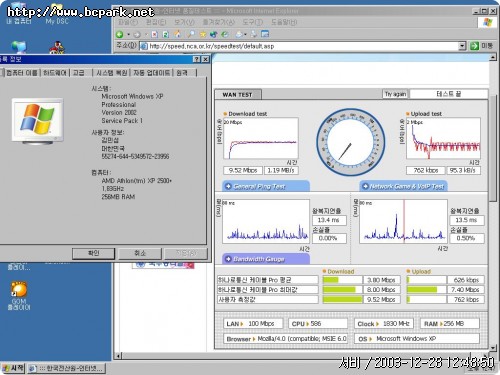The image size is (500, 375).
Task: Click the last IE toolbar window icon
Action: 265,34
